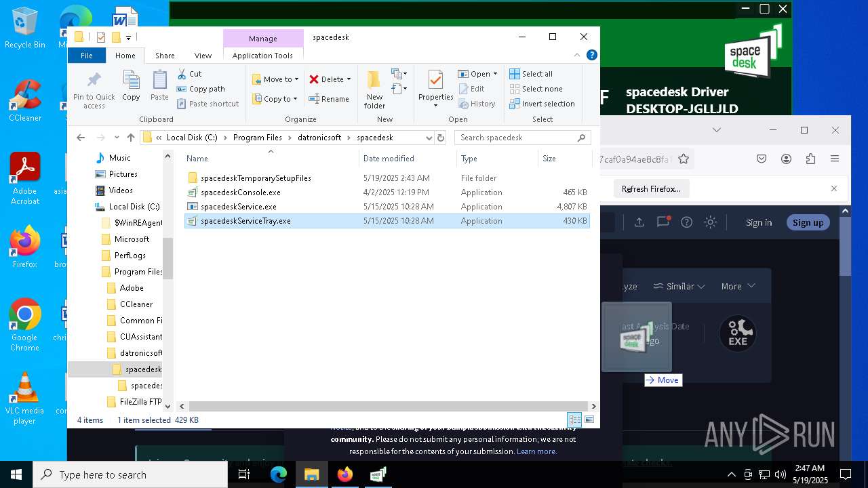Go back with Explorer back arrow
Image resolution: width=868 pixels, height=488 pixels.
coord(81,138)
